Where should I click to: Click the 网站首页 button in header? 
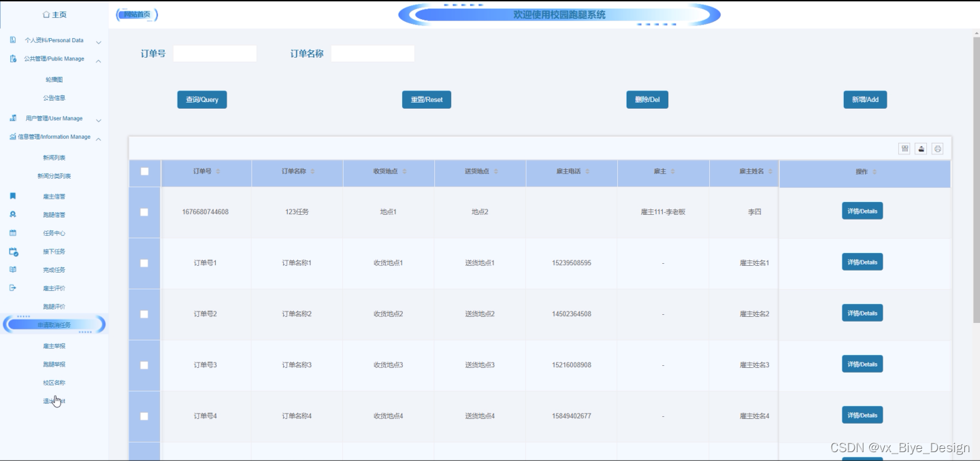click(137, 14)
